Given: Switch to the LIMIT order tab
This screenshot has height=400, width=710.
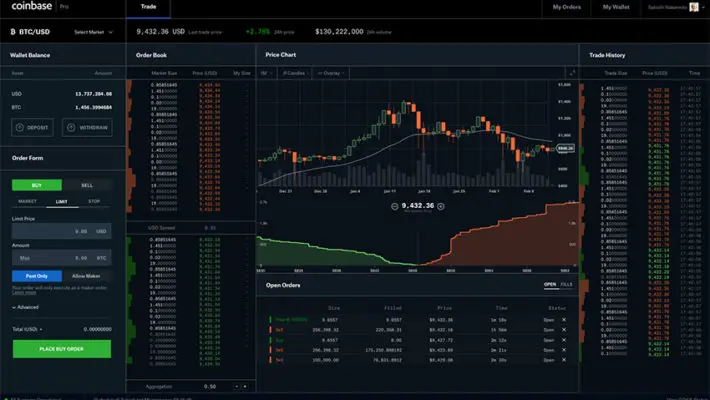Looking at the screenshot, I should click(x=62, y=202).
